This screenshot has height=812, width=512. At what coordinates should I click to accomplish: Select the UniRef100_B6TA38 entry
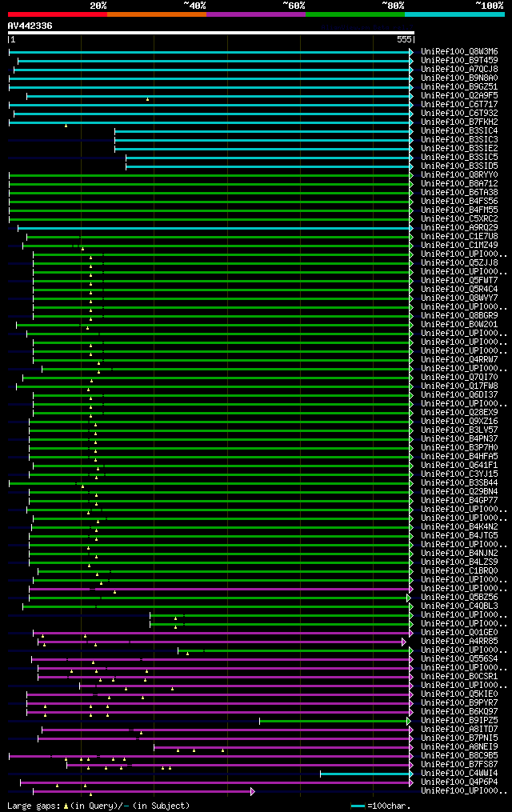(x=460, y=193)
